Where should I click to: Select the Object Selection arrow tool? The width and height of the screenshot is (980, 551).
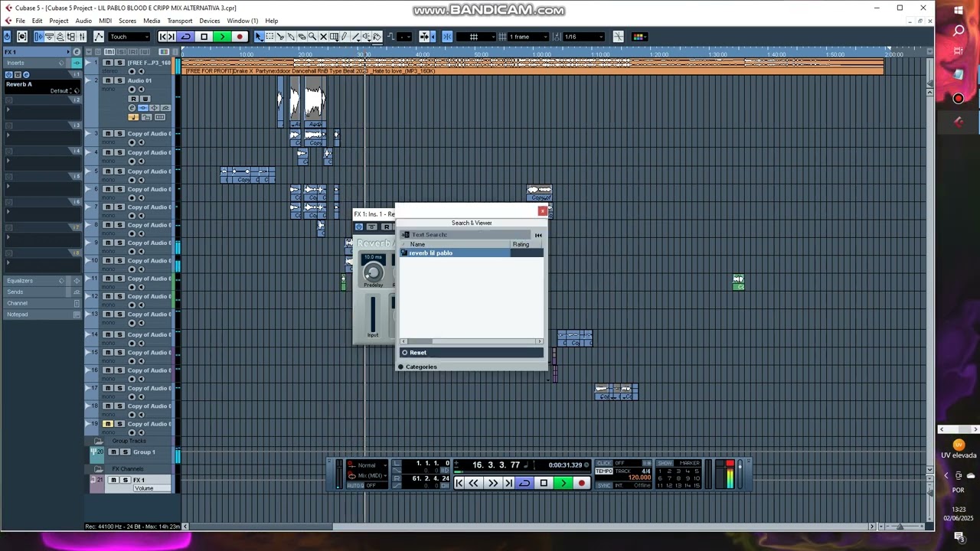(x=259, y=36)
